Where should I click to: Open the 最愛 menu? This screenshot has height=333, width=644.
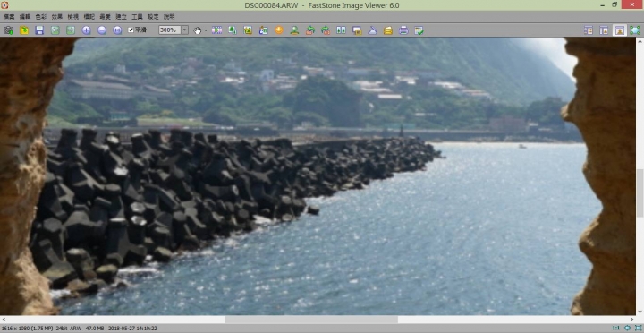(x=106, y=17)
